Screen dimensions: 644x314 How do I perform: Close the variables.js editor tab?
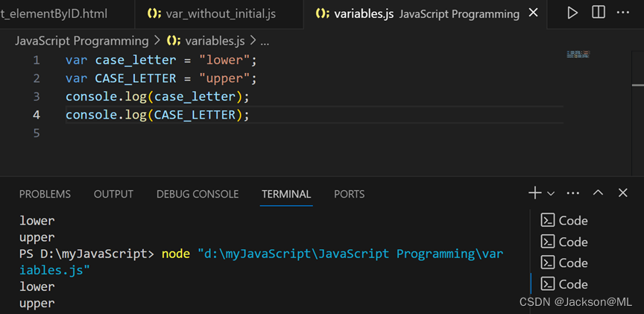[553, 14]
